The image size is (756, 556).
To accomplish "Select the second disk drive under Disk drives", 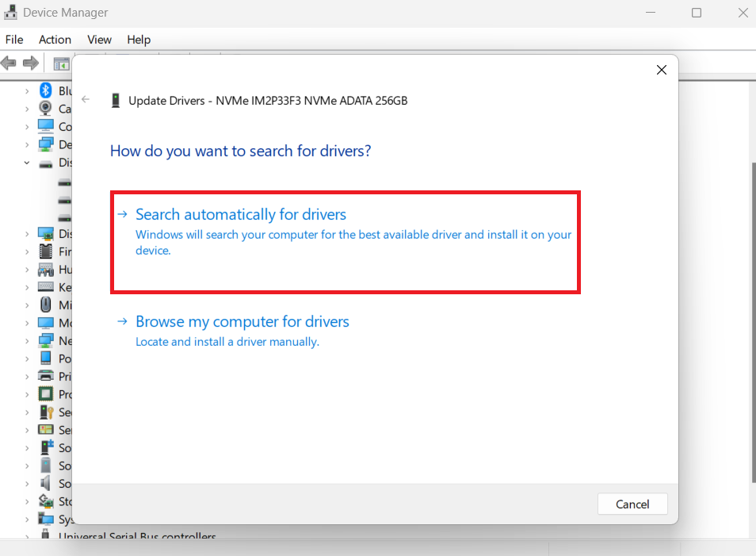I will coord(65,201).
